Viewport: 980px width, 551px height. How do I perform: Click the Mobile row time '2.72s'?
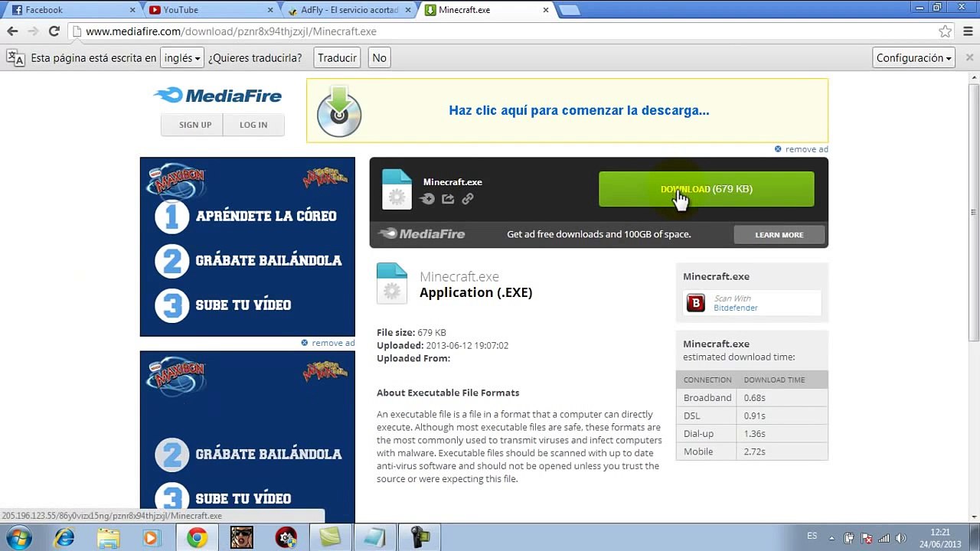point(755,452)
